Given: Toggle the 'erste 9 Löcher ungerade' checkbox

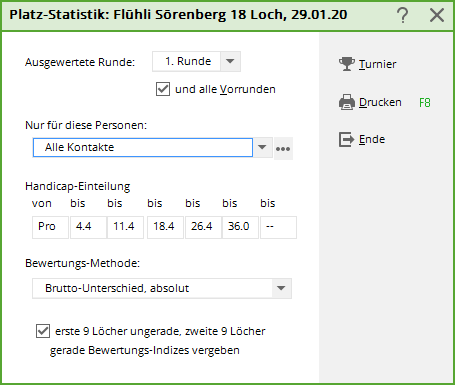Looking at the screenshot, I should 43,331.
